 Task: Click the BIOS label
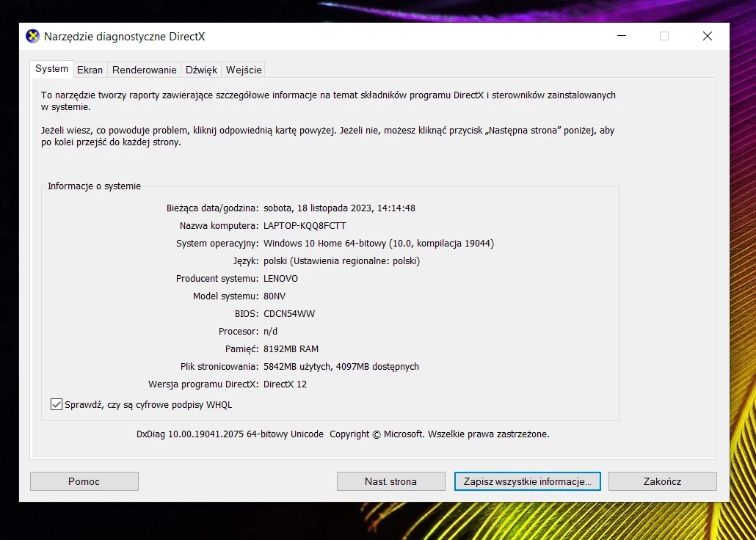point(247,314)
